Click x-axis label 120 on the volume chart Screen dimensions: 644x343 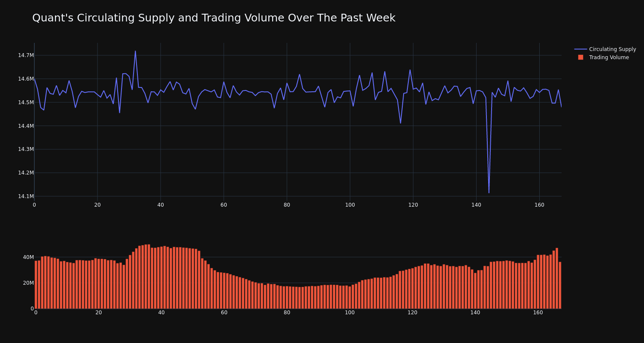tap(413, 313)
